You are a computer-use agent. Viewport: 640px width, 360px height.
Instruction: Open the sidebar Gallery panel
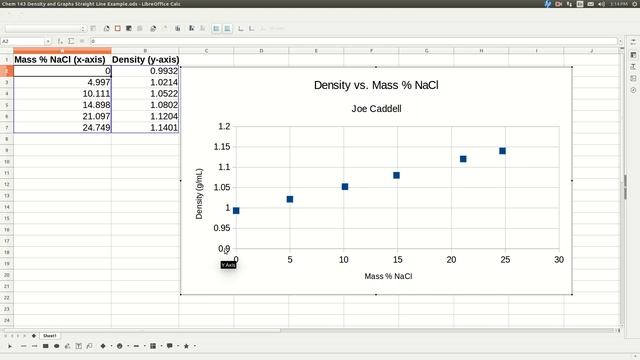[633, 78]
